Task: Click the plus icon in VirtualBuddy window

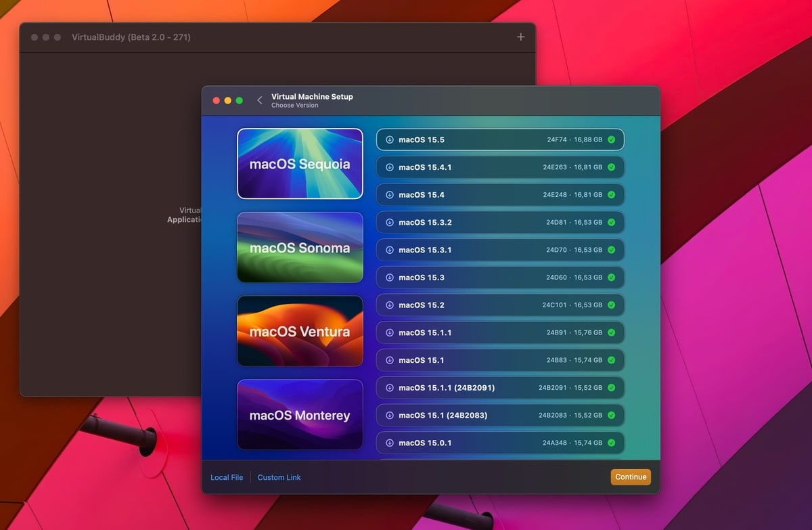Action: (520, 37)
